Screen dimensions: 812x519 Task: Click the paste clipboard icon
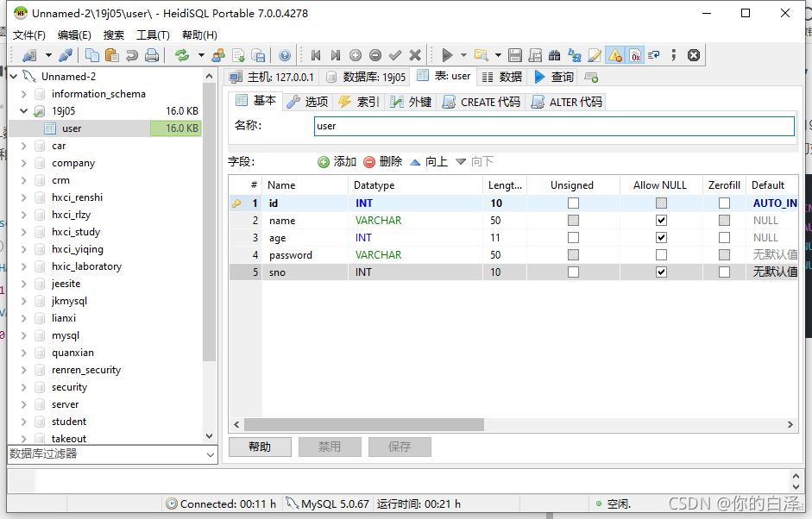pyautogui.click(x=112, y=55)
